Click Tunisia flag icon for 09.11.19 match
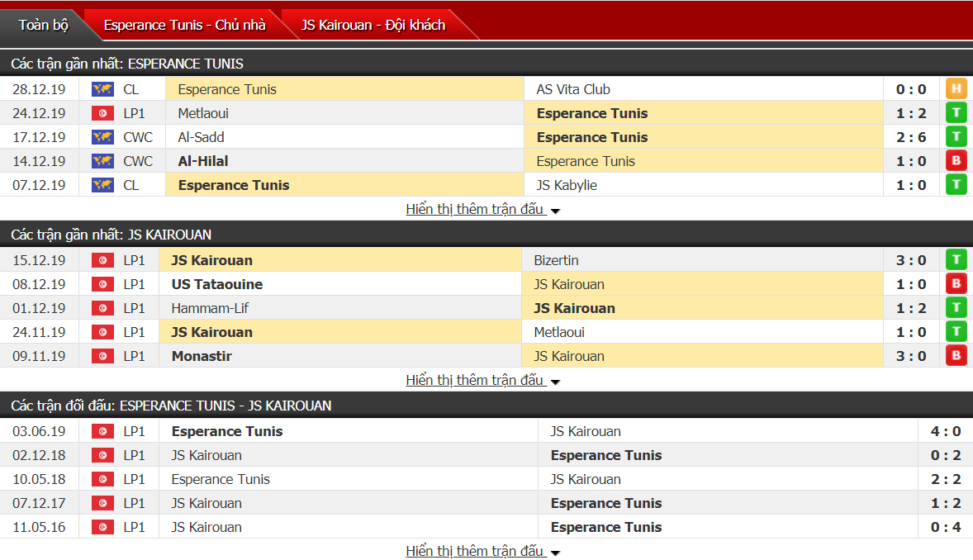The image size is (973, 560). (102, 356)
